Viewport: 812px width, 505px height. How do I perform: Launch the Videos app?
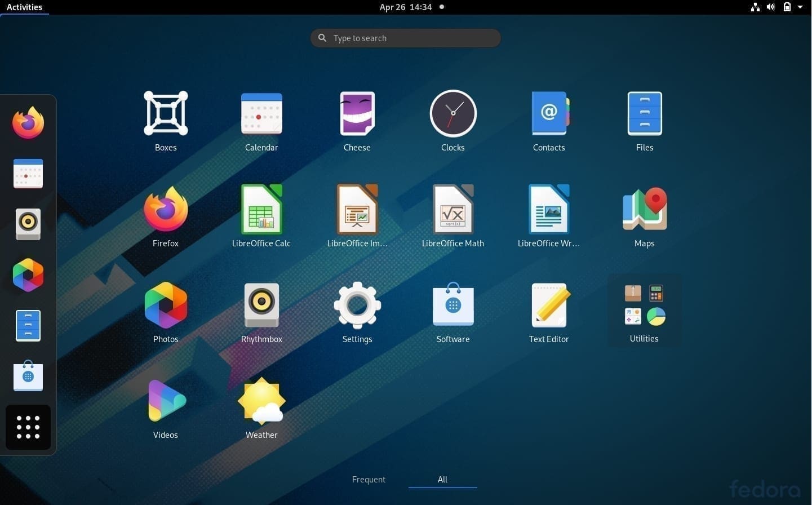(x=166, y=401)
